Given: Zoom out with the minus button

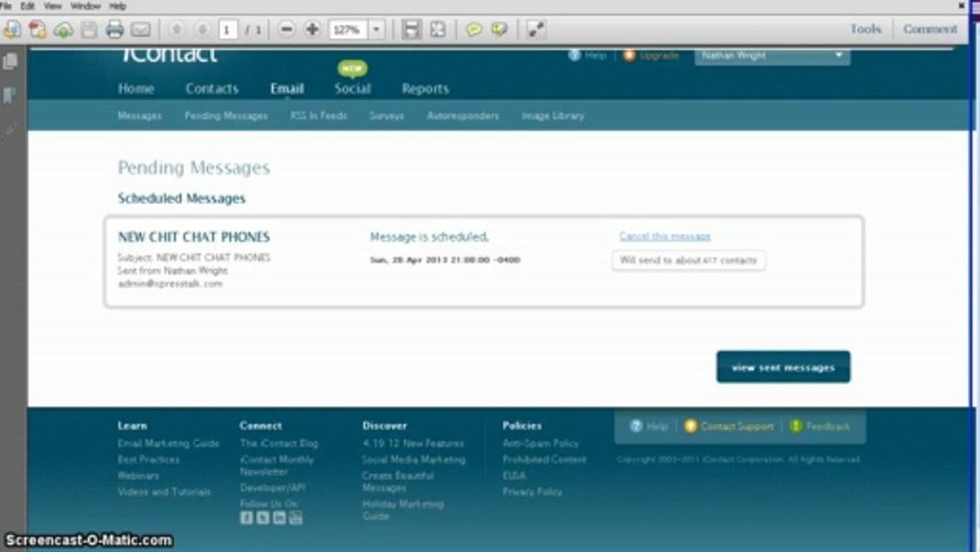Looking at the screenshot, I should click(x=287, y=29).
